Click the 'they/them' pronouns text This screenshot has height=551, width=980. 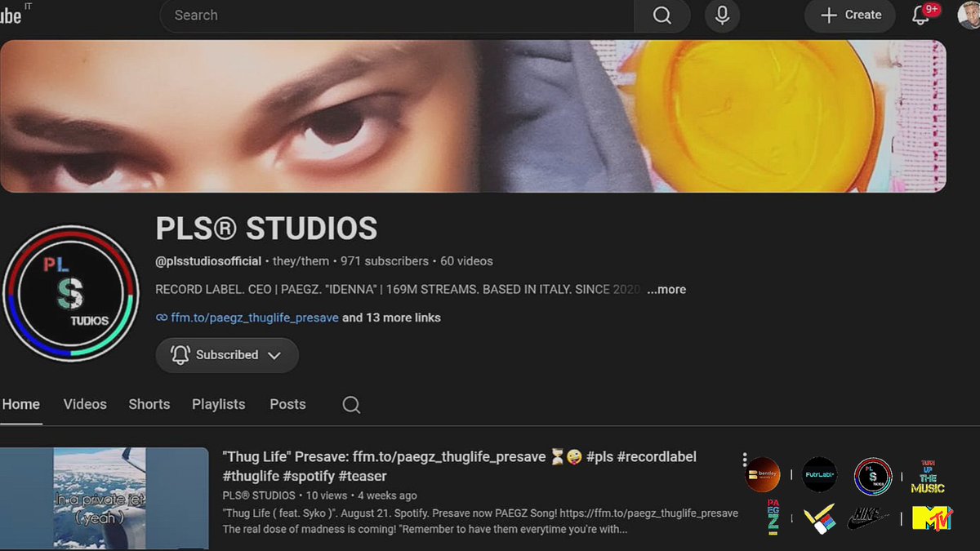click(301, 261)
